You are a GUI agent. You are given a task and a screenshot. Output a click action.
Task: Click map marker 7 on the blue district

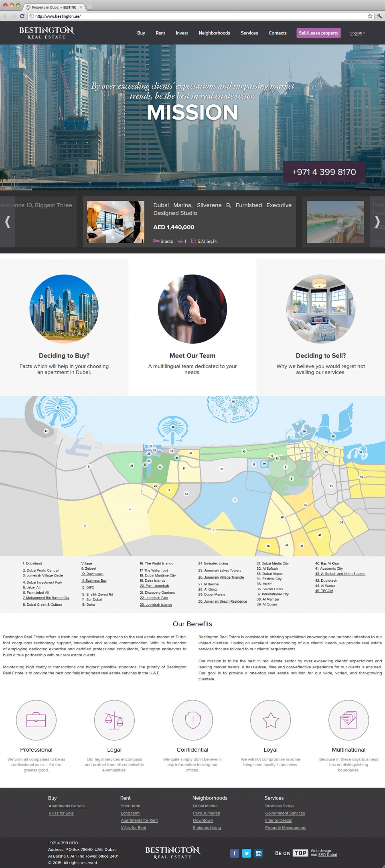coord(235,500)
